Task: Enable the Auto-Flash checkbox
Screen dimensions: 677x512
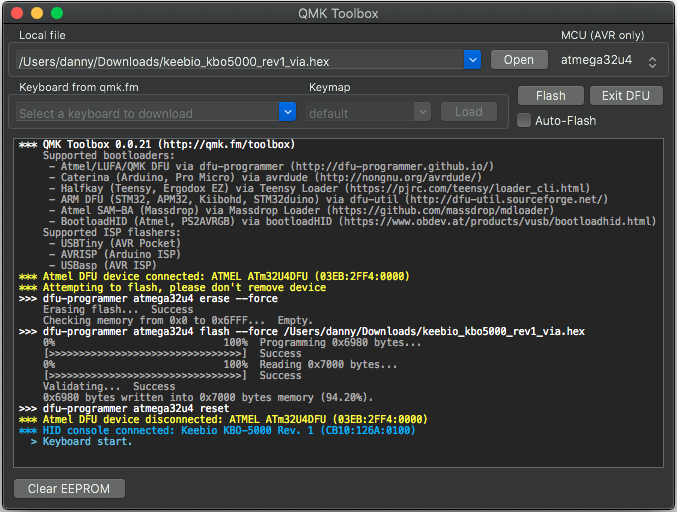Action: (524, 121)
